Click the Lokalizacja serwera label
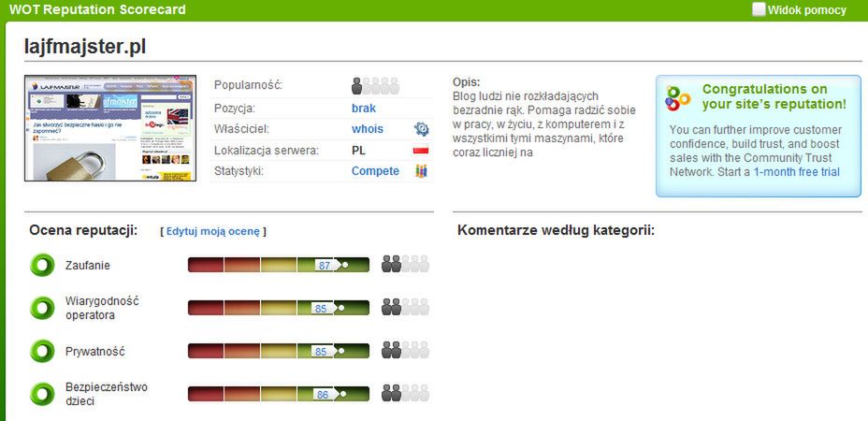The width and height of the screenshot is (868, 421). pyautogui.click(x=267, y=150)
